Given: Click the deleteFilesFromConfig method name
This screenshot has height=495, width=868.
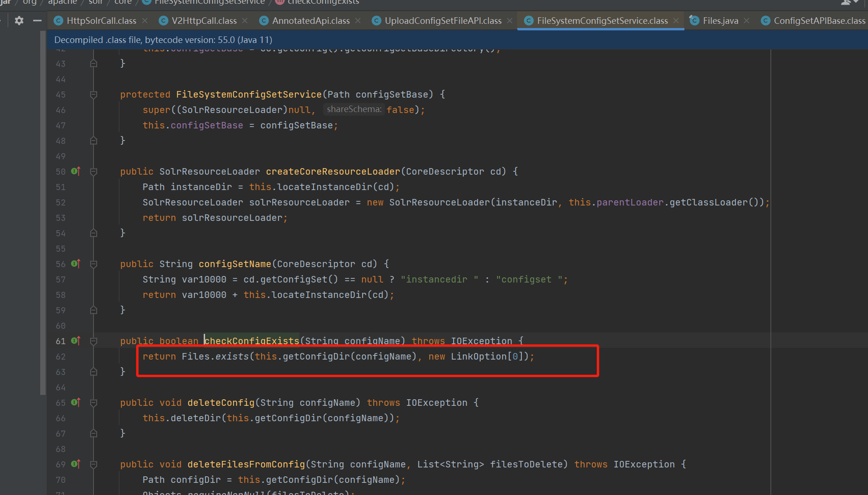Looking at the screenshot, I should [x=246, y=464].
